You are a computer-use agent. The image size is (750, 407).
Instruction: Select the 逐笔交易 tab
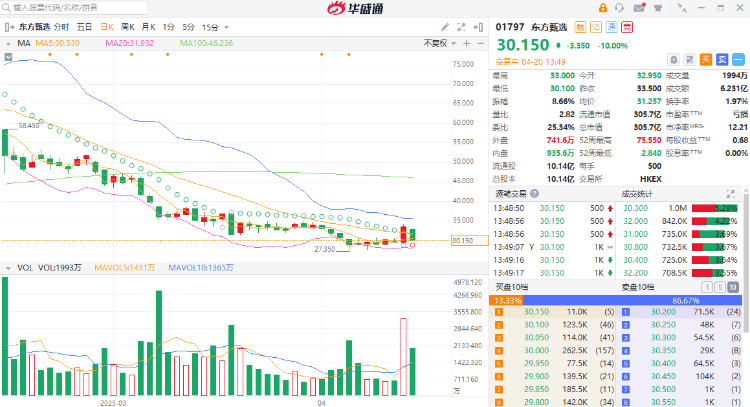click(510, 194)
